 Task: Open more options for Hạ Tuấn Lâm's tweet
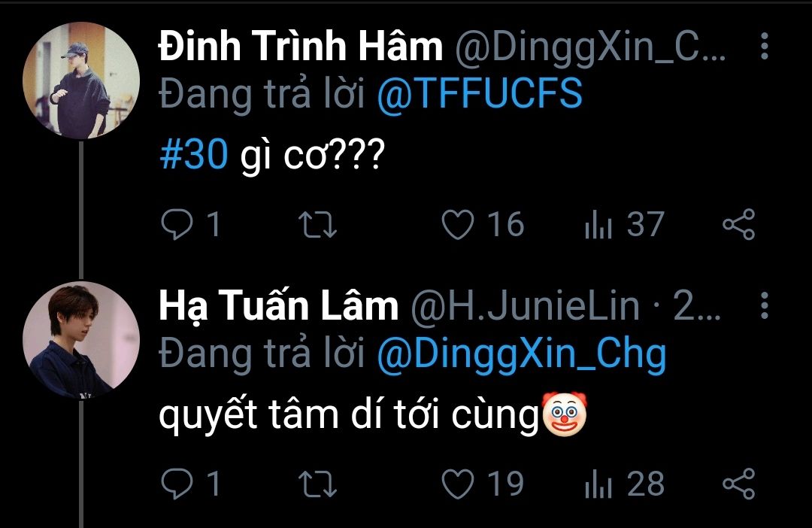[764, 306]
